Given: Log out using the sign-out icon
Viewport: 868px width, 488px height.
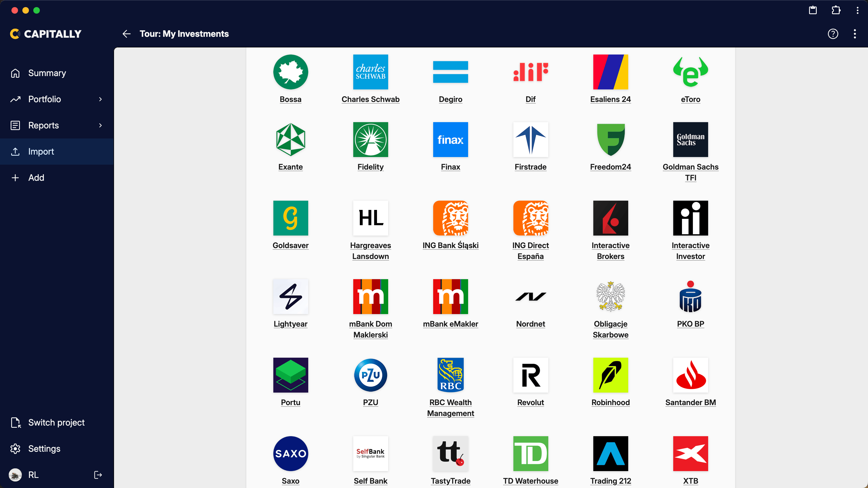Looking at the screenshot, I should (98, 475).
